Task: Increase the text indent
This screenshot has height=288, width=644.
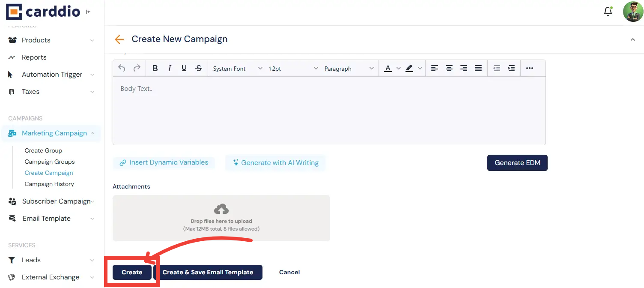Action: (511, 68)
